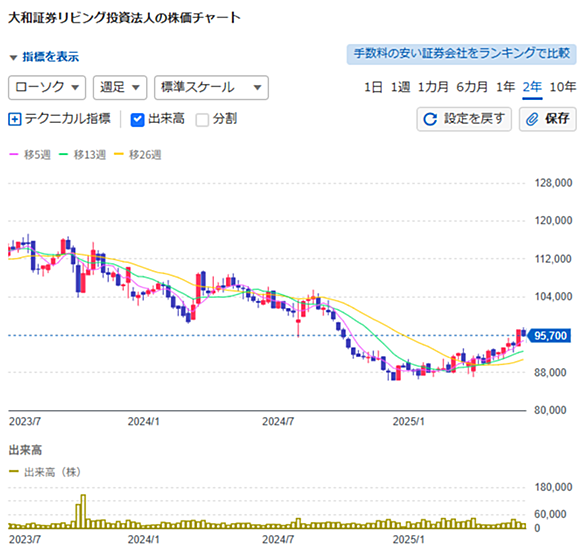Click the 設定を戻す reset button
The height and width of the screenshot is (550, 586).
(x=464, y=119)
